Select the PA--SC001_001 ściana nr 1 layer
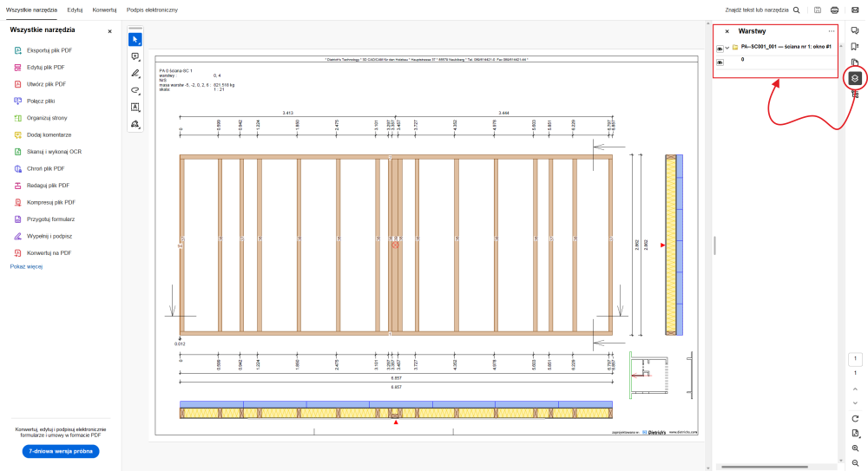The image size is (868, 471). coord(786,47)
